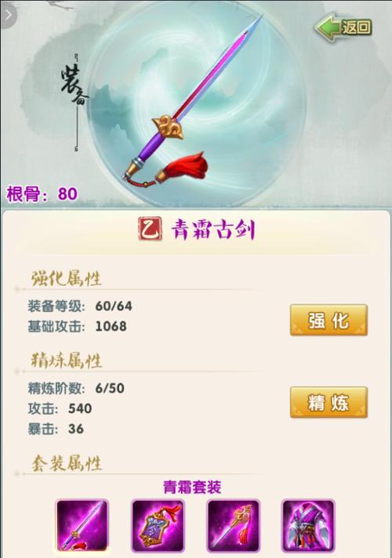This screenshot has height=558, width=392.
Task: Tap the 装备 calligraphy label
Action: click(x=74, y=85)
